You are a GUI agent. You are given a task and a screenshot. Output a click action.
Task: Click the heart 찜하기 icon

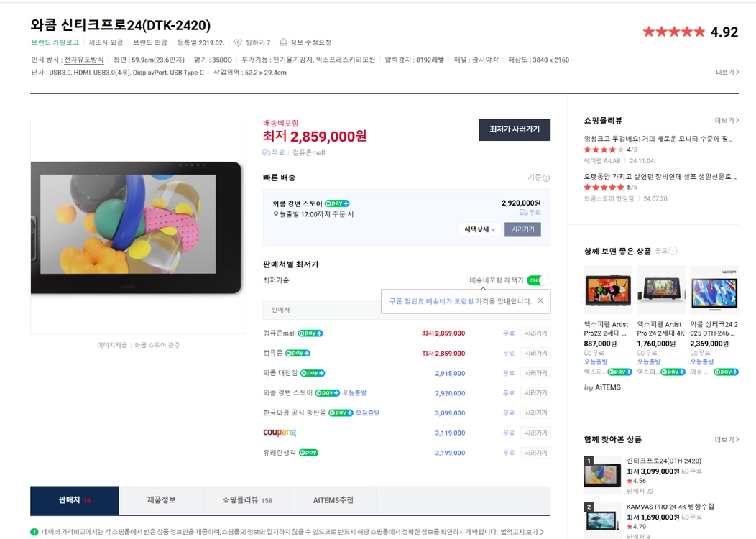(238, 42)
